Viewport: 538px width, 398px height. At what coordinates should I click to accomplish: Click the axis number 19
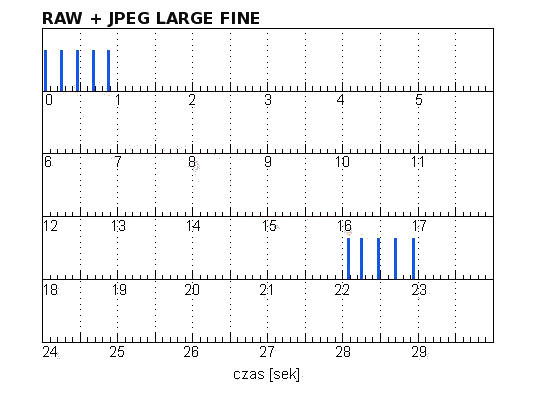coord(119,290)
